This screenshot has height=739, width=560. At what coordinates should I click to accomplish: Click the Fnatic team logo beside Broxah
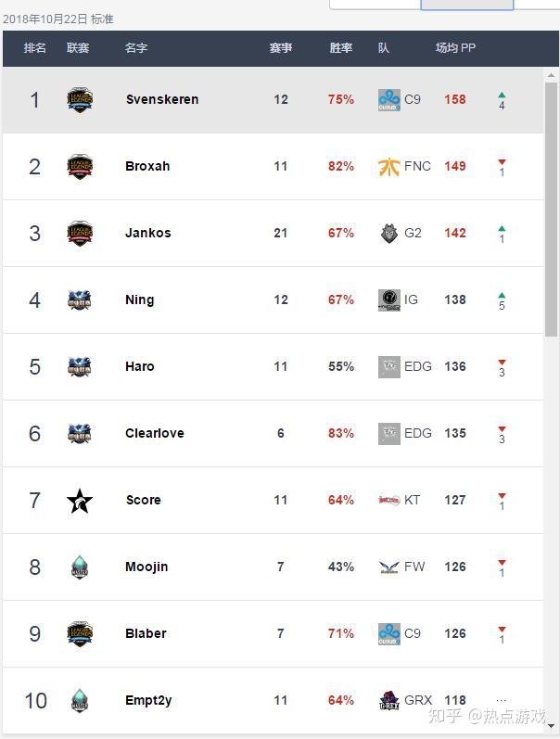(x=388, y=167)
